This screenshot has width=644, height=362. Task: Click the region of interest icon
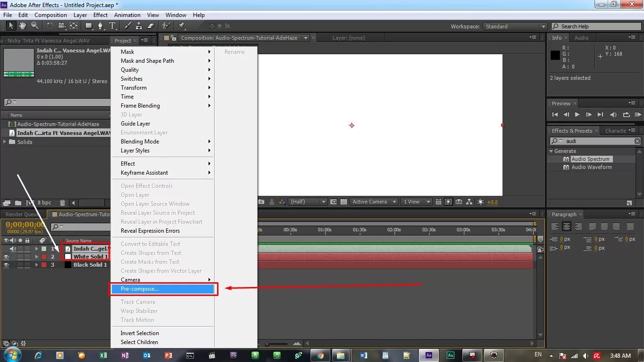click(x=334, y=202)
